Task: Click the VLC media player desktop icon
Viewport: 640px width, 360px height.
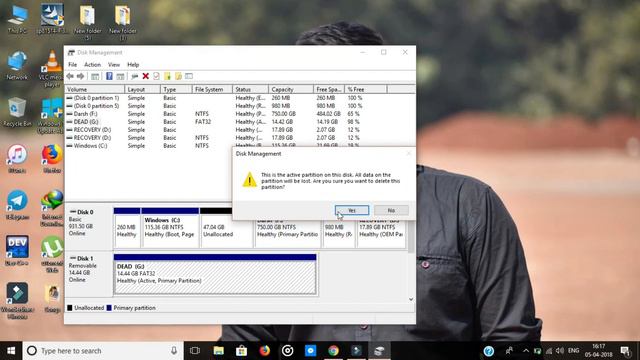Action: 52,68
